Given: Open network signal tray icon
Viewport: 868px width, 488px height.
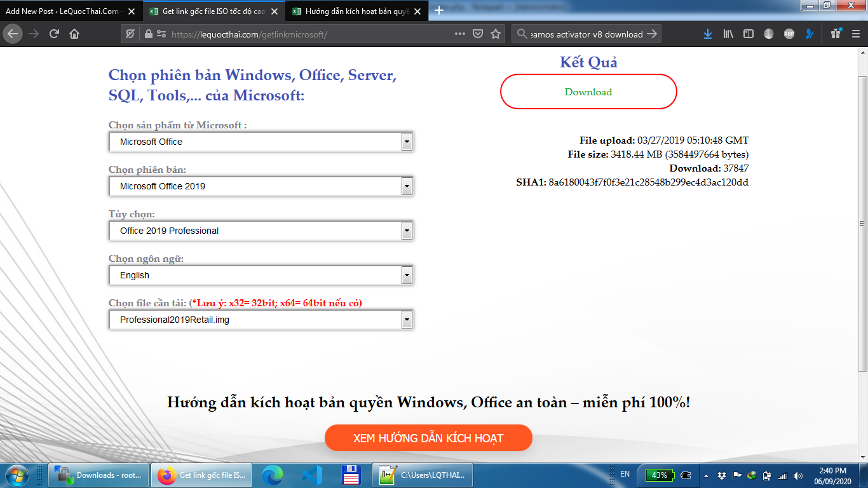Looking at the screenshot, I should (x=783, y=475).
